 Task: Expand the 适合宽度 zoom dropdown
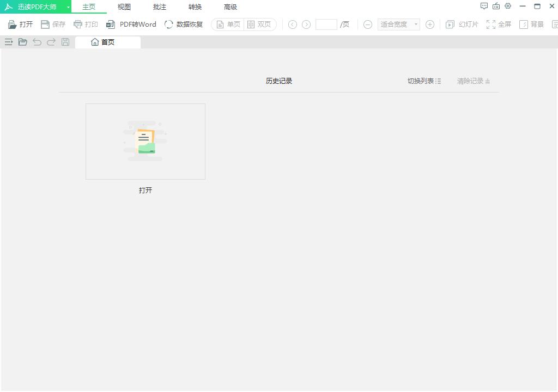(x=416, y=24)
